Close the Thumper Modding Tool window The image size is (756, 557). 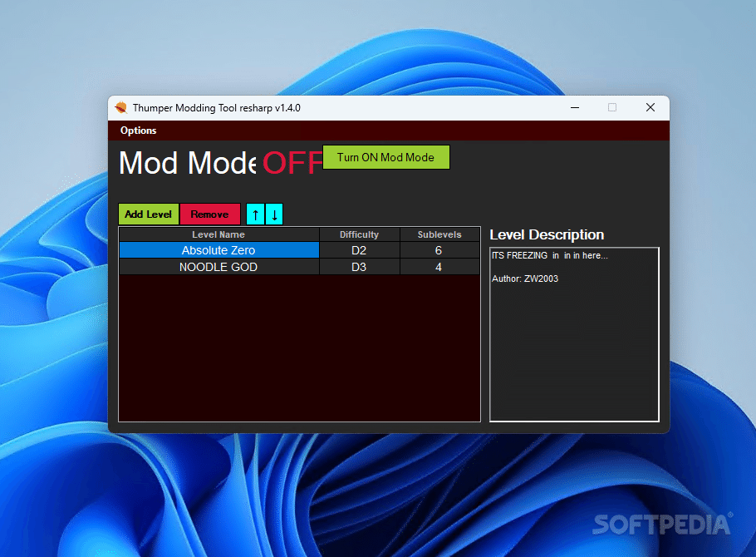[650, 107]
